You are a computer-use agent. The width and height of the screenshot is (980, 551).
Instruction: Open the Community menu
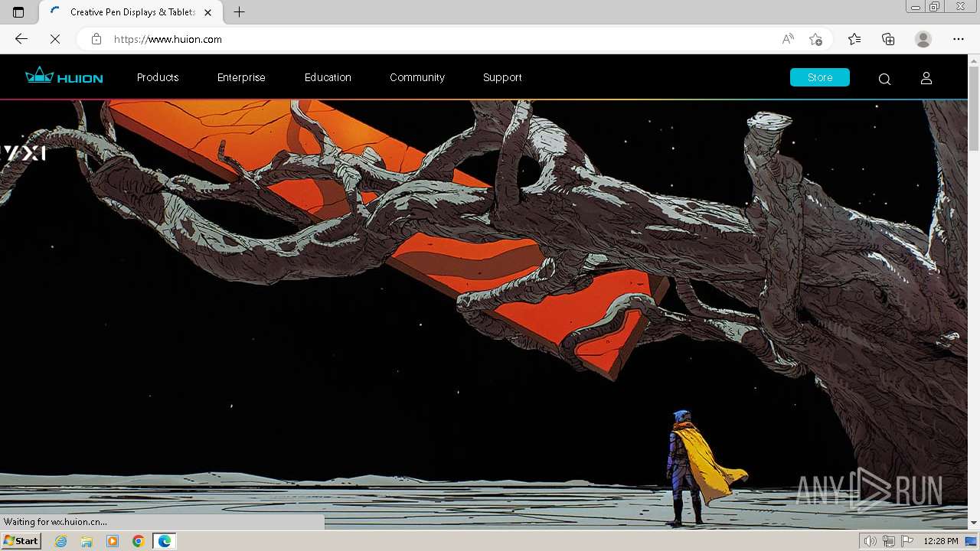point(417,77)
